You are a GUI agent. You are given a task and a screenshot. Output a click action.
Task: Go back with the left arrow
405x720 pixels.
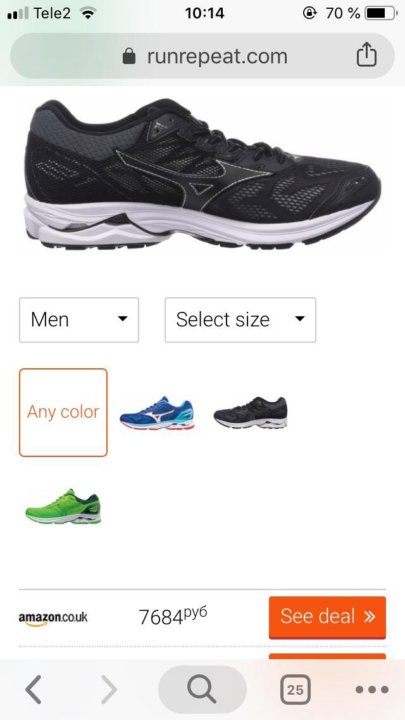[x=34, y=689]
